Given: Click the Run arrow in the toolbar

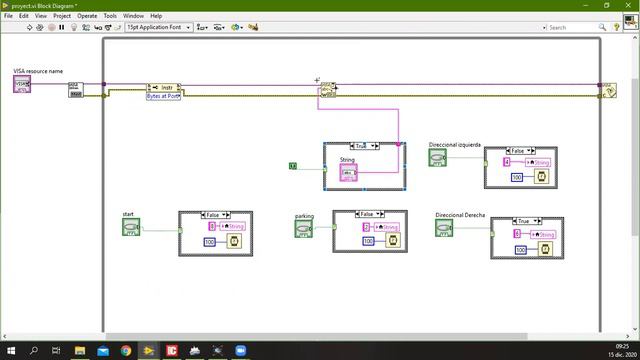Looking at the screenshot, I should pos(29,27).
